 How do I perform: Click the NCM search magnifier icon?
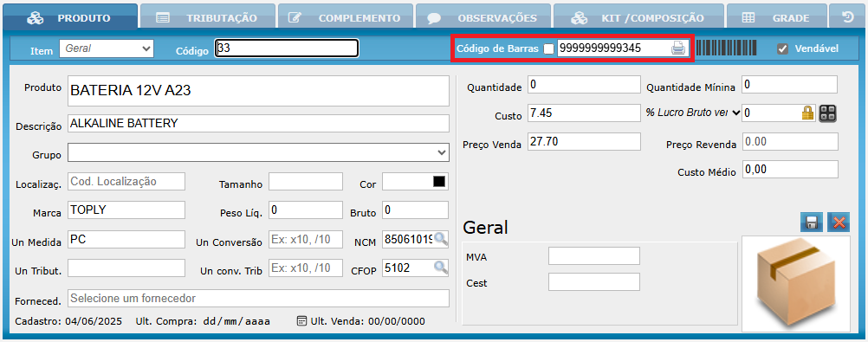click(x=441, y=238)
